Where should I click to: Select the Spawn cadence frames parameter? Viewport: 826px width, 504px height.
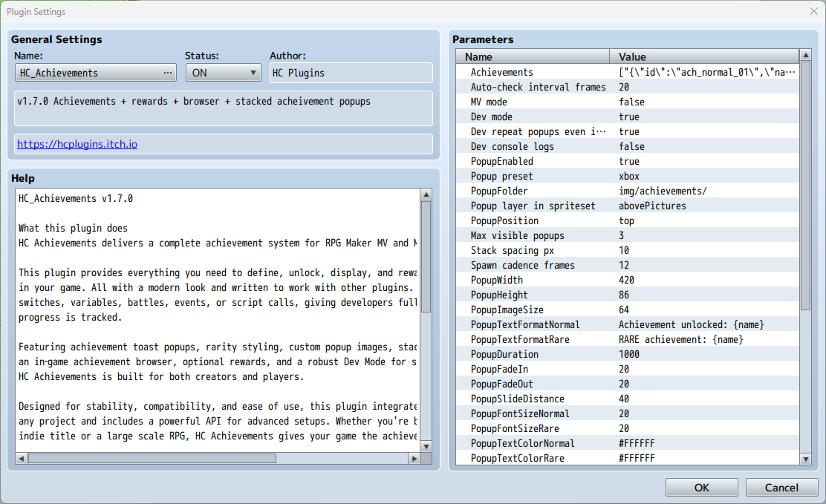[628, 265]
